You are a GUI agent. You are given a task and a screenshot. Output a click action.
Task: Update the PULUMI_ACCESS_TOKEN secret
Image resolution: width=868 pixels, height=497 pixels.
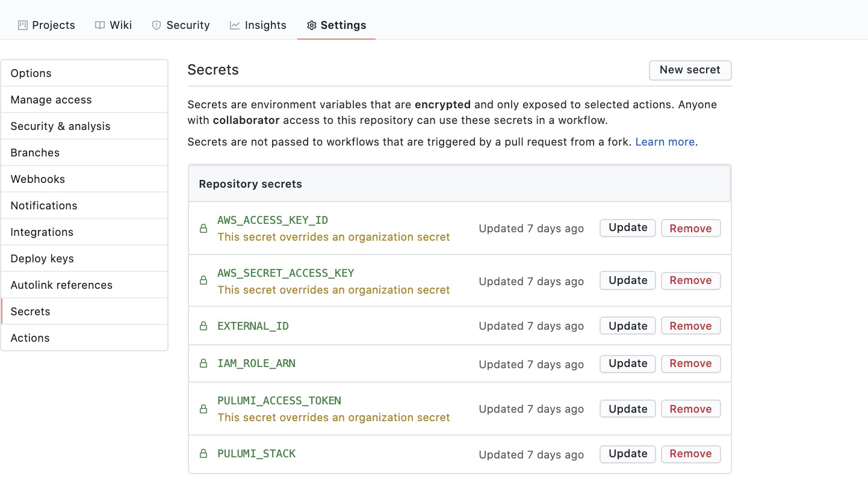[x=628, y=409]
